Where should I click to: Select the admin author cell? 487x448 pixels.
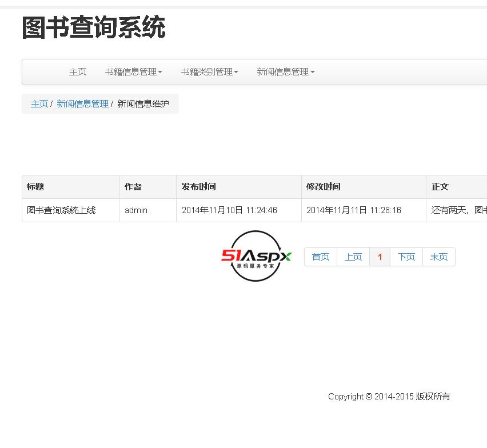[x=148, y=210]
